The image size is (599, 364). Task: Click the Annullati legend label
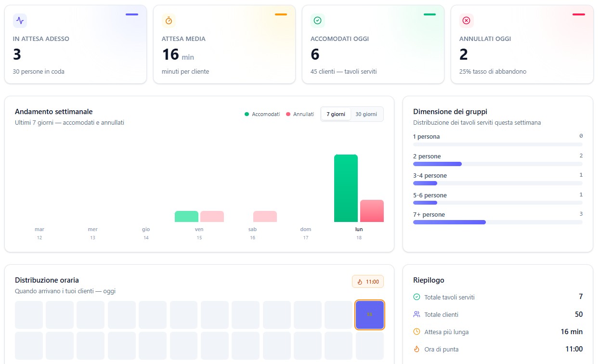click(303, 114)
